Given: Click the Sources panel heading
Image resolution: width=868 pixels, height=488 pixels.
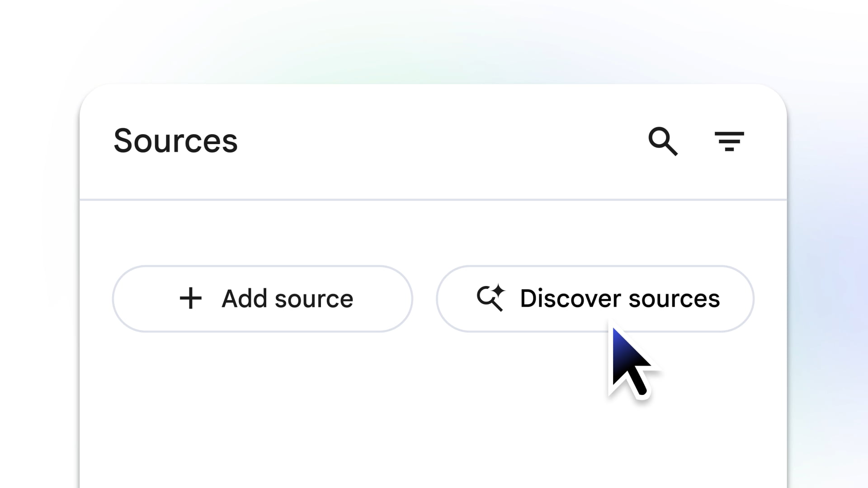Looking at the screenshot, I should tap(175, 141).
